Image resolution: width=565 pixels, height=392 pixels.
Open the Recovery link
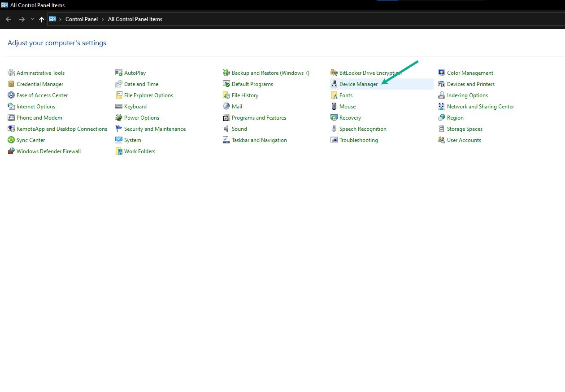350,118
